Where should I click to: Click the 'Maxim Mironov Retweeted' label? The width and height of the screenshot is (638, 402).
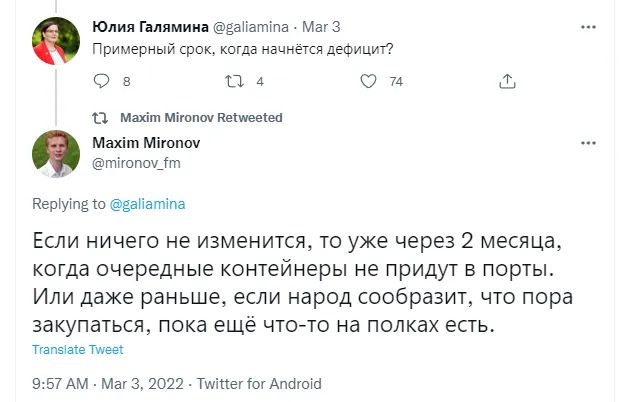(x=201, y=117)
